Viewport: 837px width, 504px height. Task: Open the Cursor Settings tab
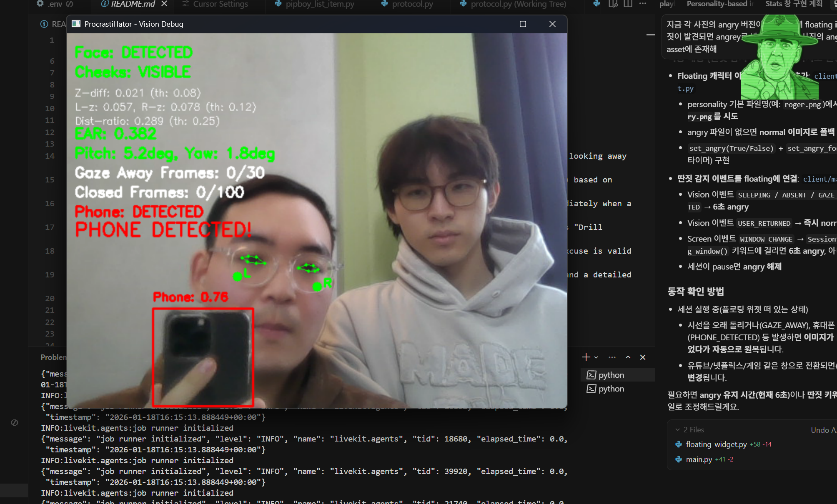(221, 4)
